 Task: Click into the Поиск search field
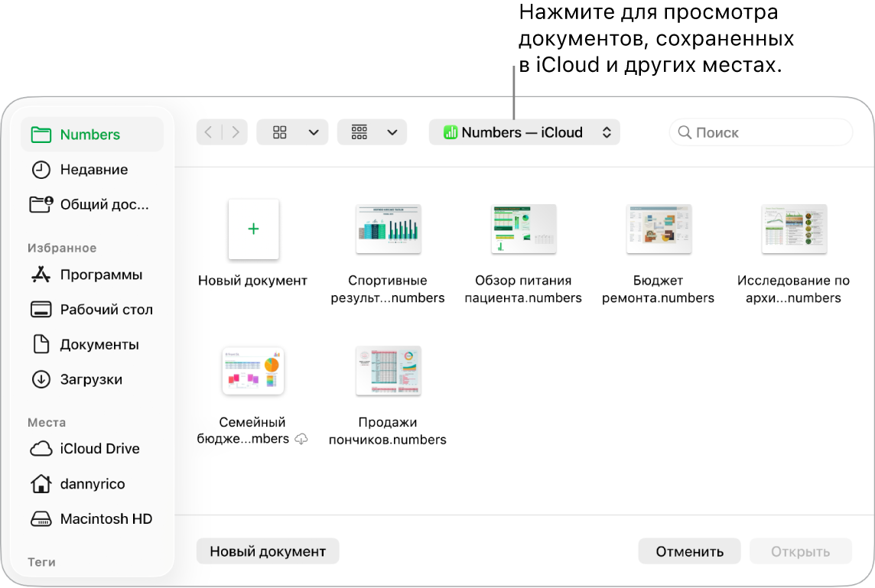761,132
